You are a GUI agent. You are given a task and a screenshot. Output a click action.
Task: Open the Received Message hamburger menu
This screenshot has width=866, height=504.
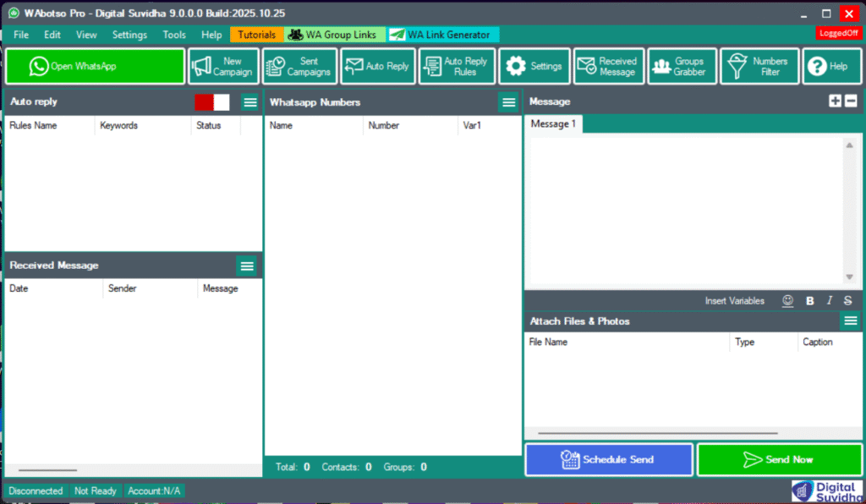coord(246,266)
